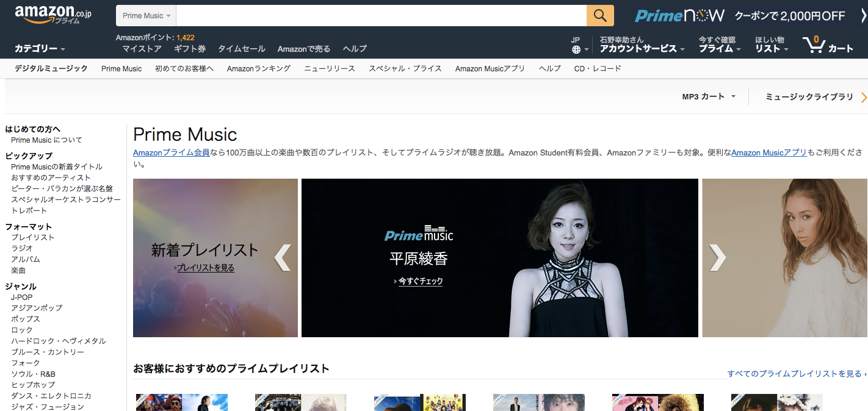This screenshot has width=868, height=411.
Task: Click the globe language icon
Action: [576, 50]
